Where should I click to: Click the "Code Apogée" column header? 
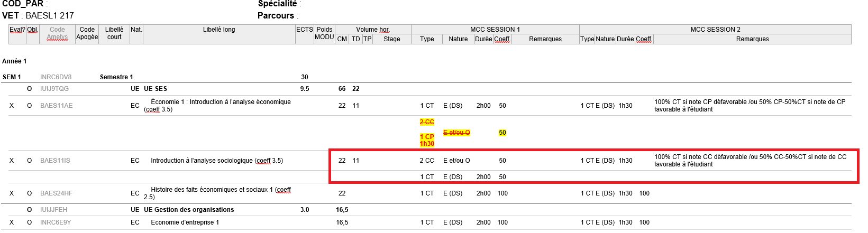pyautogui.click(x=87, y=33)
